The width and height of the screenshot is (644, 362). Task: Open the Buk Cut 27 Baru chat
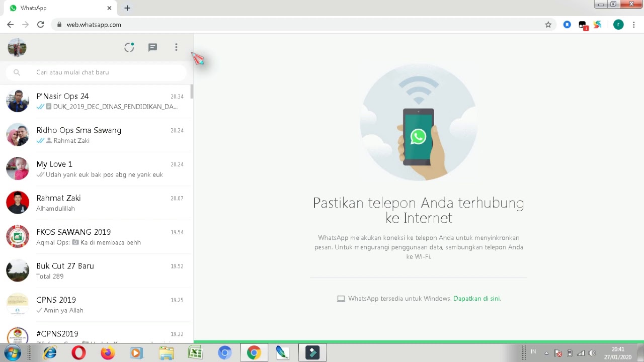pyautogui.click(x=96, y=271)
